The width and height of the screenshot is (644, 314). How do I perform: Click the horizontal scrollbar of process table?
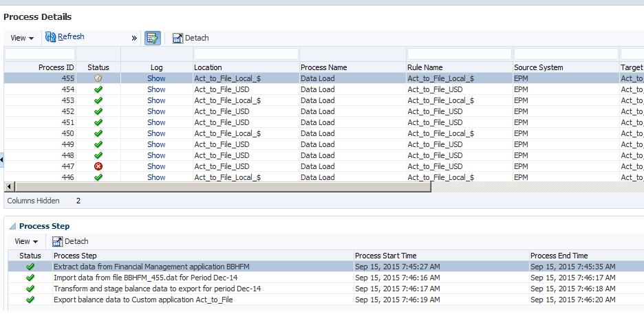220,187
